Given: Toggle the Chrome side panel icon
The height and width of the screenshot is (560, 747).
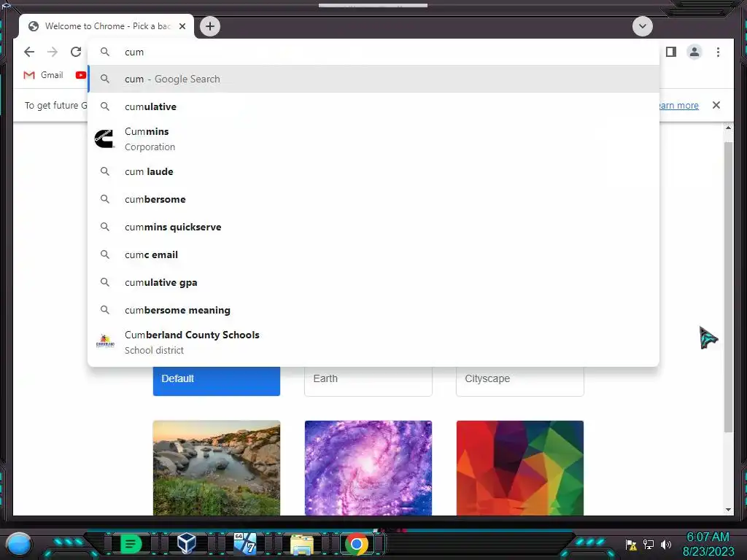Looking at the screenshot, I should click(671, 52).
